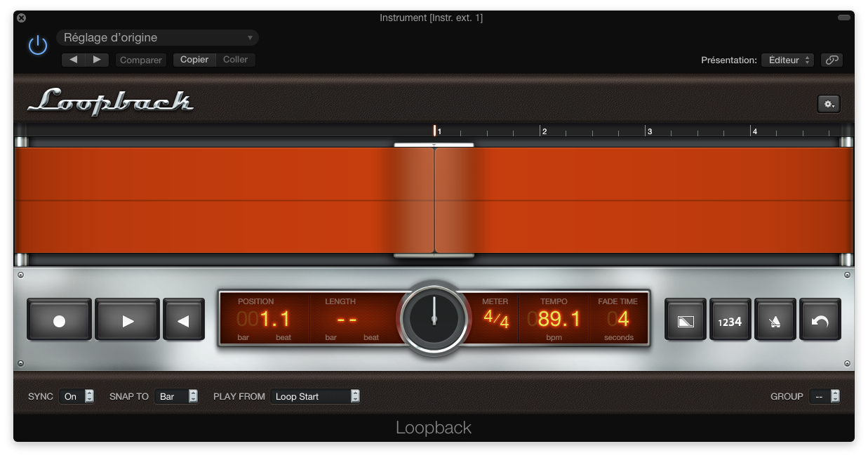Viewport: 868px width, 458px height.
Task: Click bar 3 marker on ruler
Action: (x=647, y=131)
